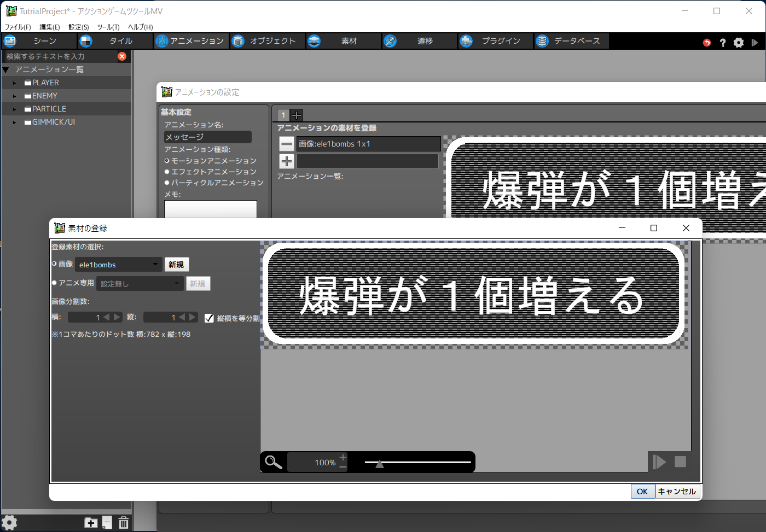This screenshot has width=766, height=532.
Task: Click the magnifier zoom icon
Action: point(273,462)
